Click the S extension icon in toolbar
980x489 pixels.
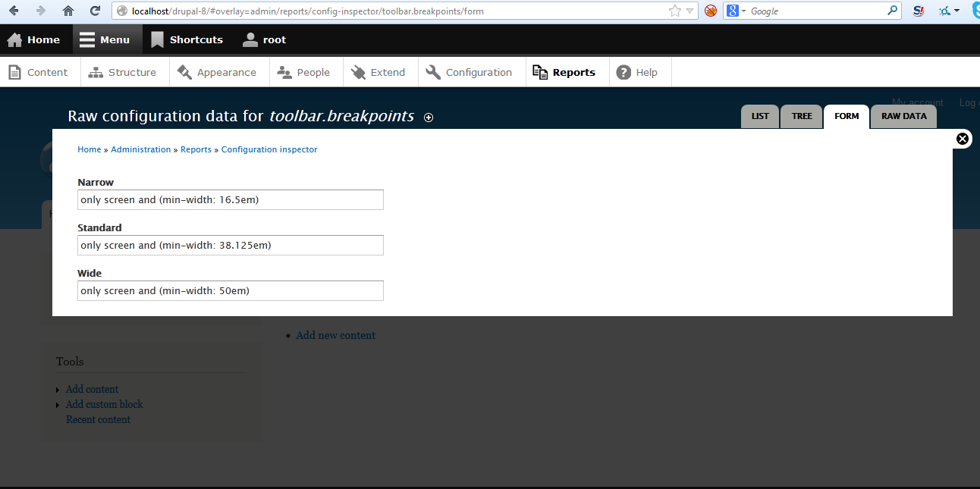pos(919,11)
